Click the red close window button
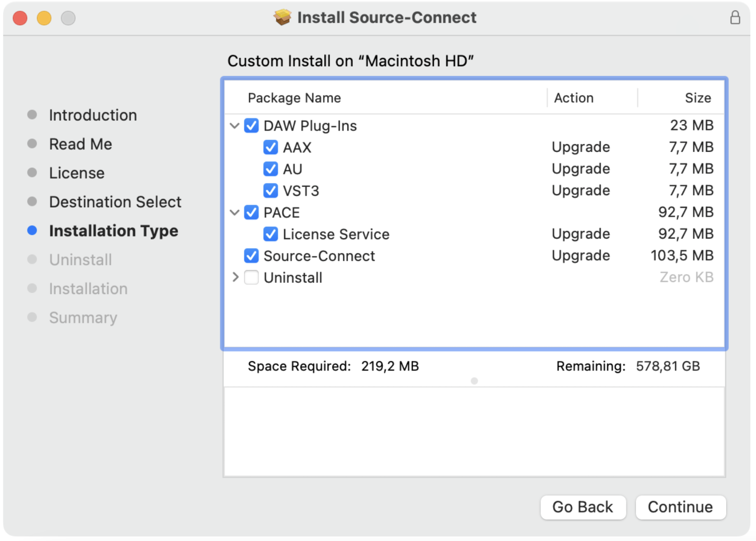The height and width of the screenshot is (541, 756). [20, 18]
